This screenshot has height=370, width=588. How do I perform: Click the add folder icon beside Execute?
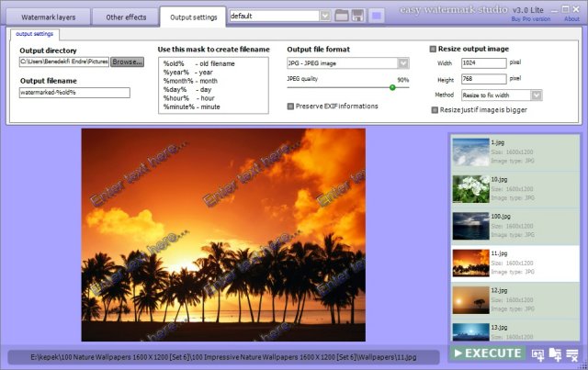tap(555, 354)
